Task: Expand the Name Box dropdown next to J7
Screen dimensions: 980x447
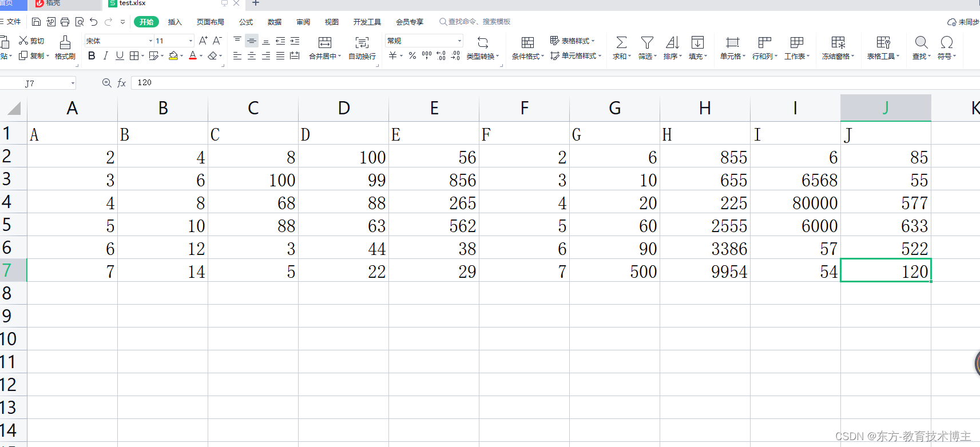Action: [x=73, y=83]
